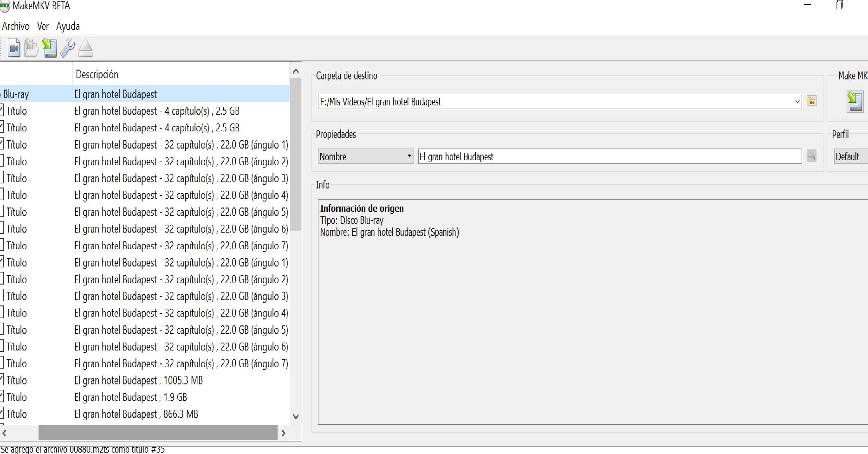The width and height of the screenshot is (868, 454).
Task: Click in the name text field
Action: point(610,156)
